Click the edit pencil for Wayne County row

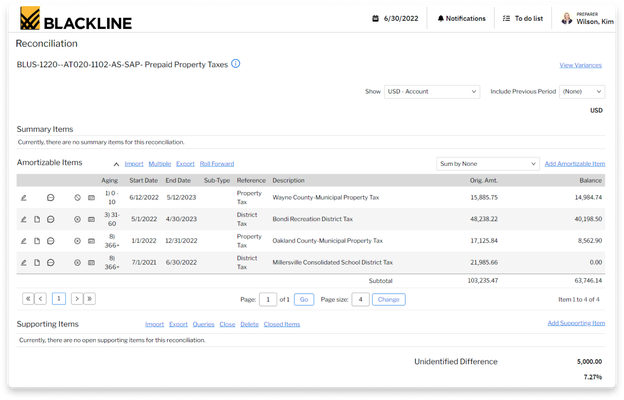tap(24, 197)
